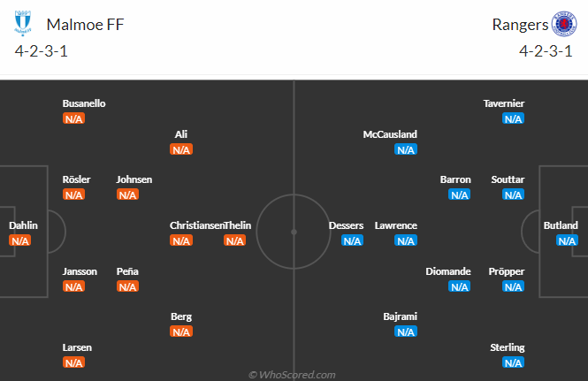
Task: Select midfielder Peña on the pitch
Action: pos(127,271)
